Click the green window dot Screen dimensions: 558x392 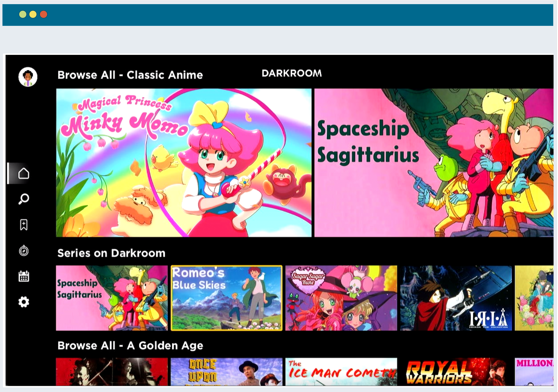pos(23,14)
